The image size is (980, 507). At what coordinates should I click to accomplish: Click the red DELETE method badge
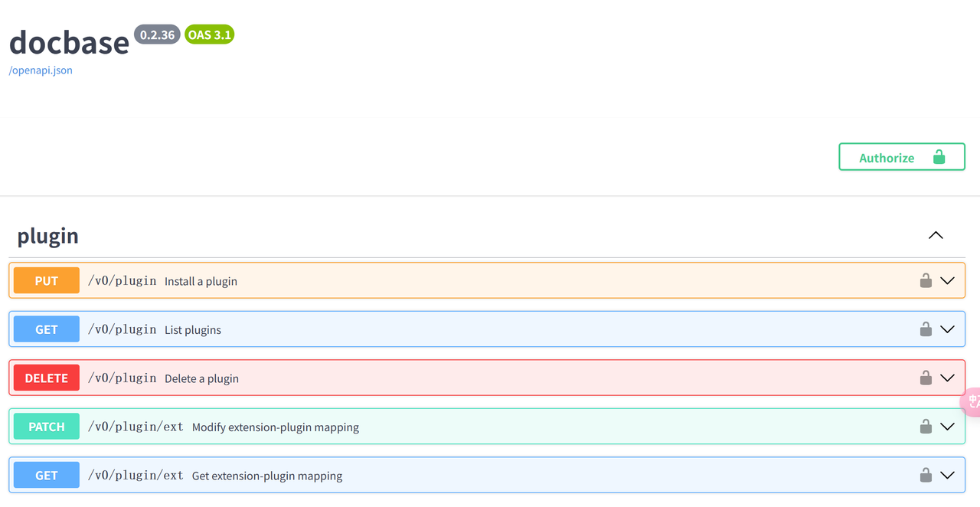[47, 378]
